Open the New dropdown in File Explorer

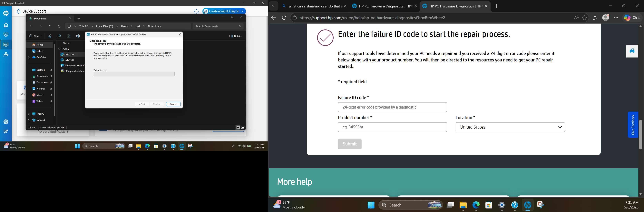35,36
